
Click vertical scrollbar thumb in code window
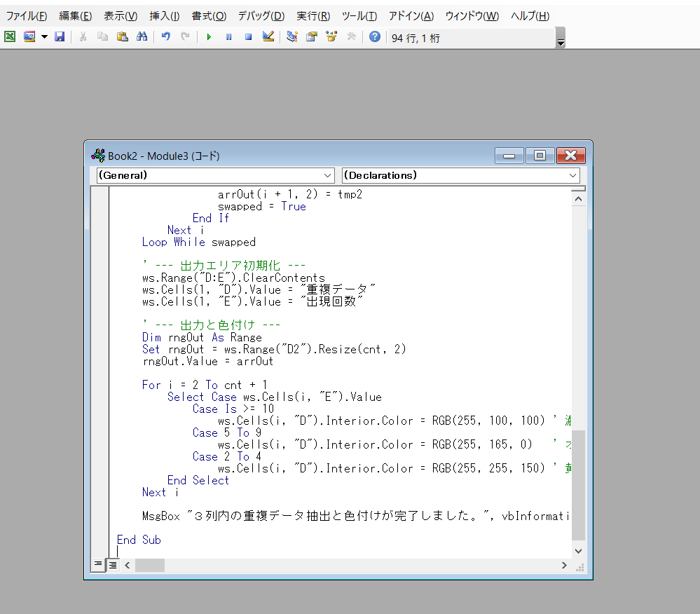[x=578, y=486]
